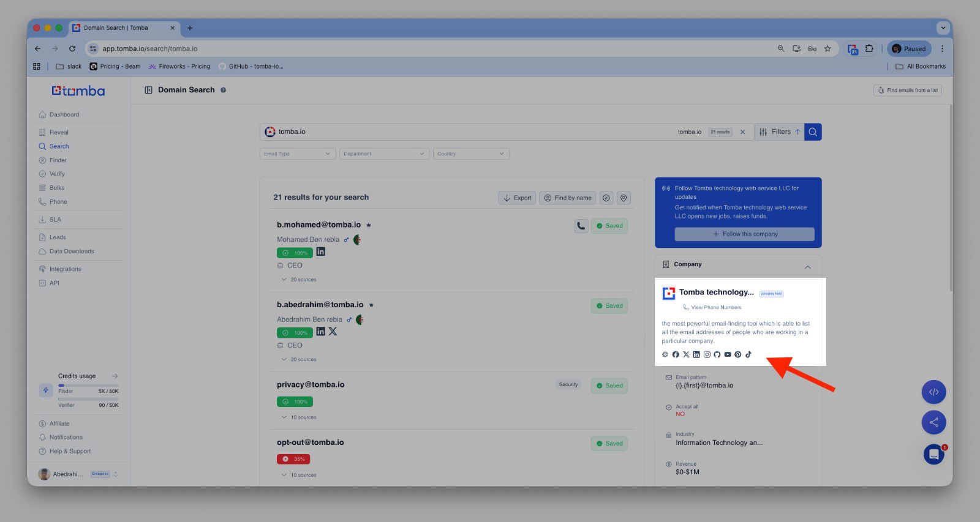
Task: Open Verify in the left sidebar
Action: [x=57, y=174]
